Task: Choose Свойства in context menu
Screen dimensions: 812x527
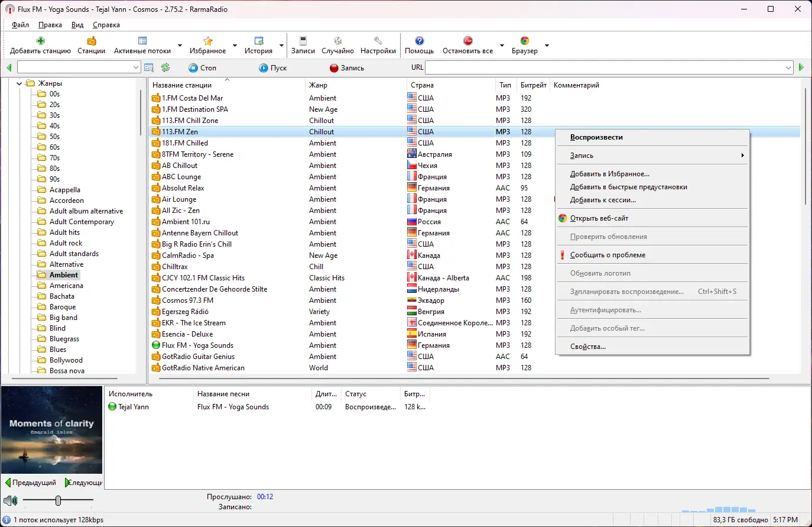Action: 652,347
